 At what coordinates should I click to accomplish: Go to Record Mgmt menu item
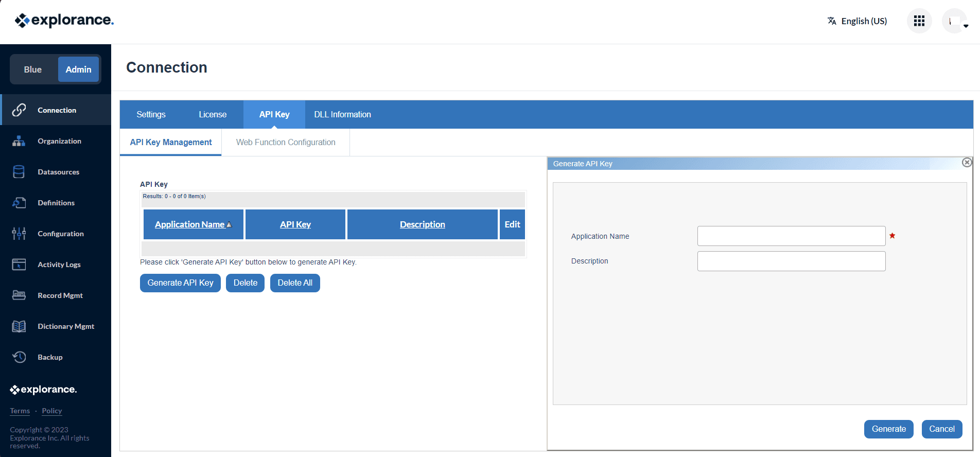point(56,295)
